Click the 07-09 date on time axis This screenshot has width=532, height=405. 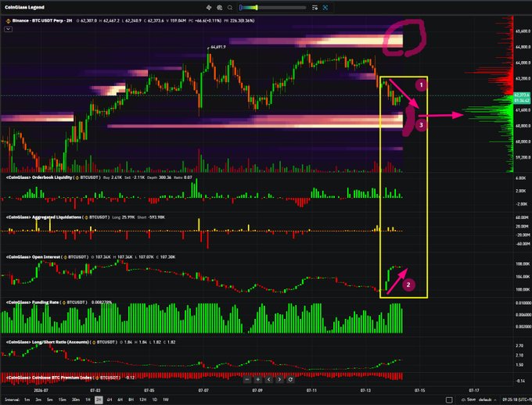tap(257, 391)
